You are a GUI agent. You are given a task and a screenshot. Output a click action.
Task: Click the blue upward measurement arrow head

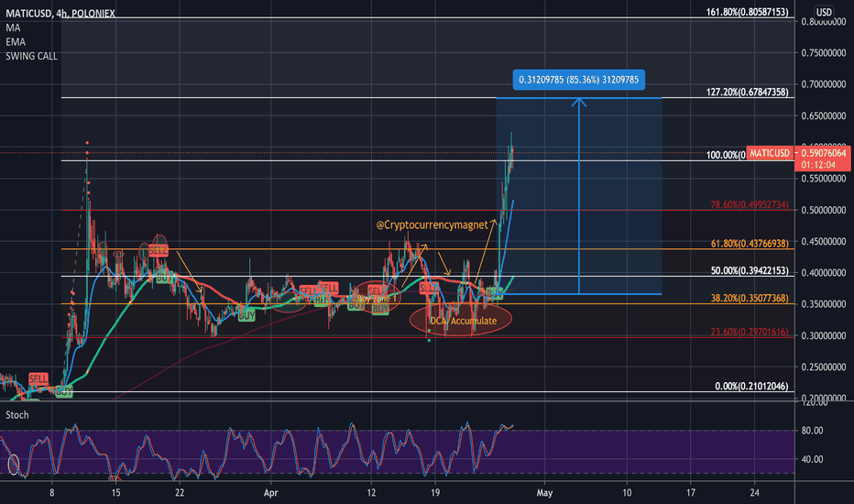(579, 102)
